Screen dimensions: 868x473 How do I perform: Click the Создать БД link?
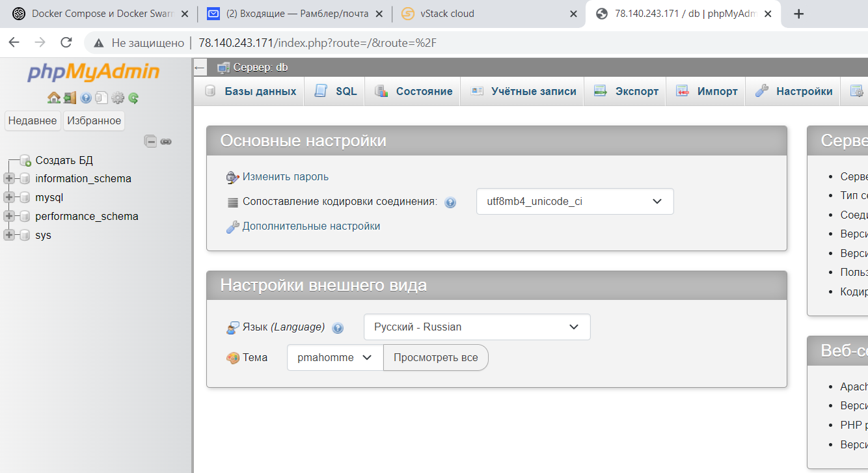(64, 160)
